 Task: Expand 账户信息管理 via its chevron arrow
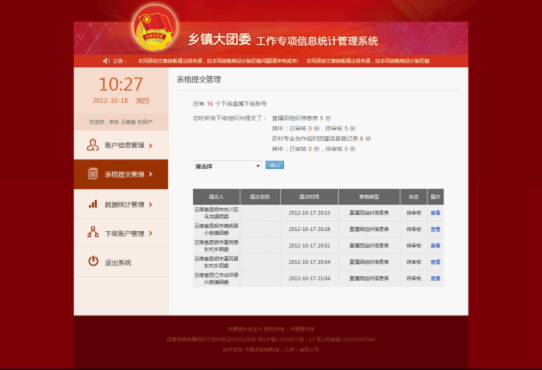tap(150, 146)
